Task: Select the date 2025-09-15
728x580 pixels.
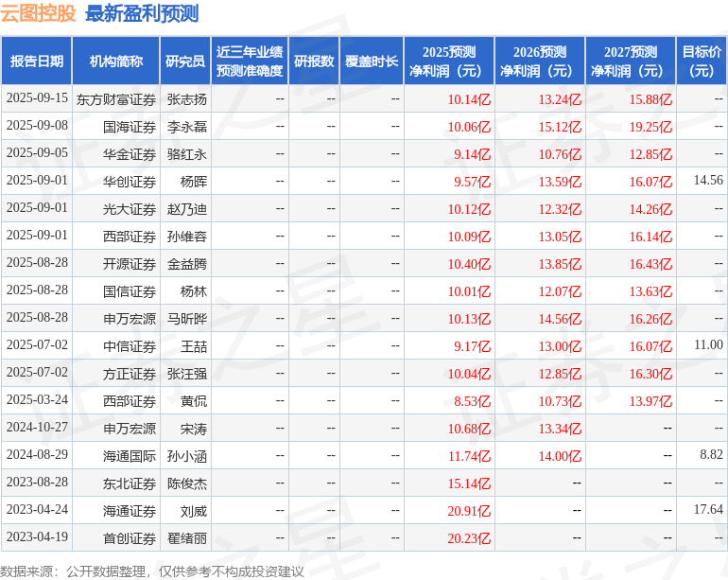Action: point(37,98)
